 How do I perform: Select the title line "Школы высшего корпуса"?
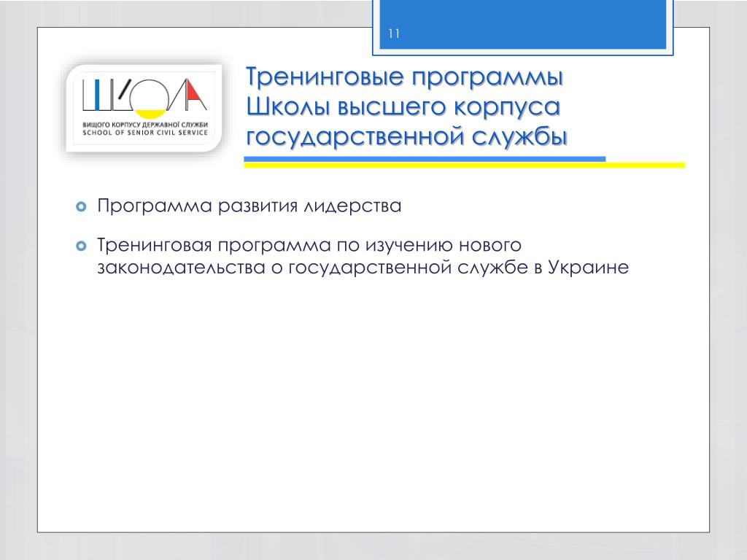coord(403,106)
